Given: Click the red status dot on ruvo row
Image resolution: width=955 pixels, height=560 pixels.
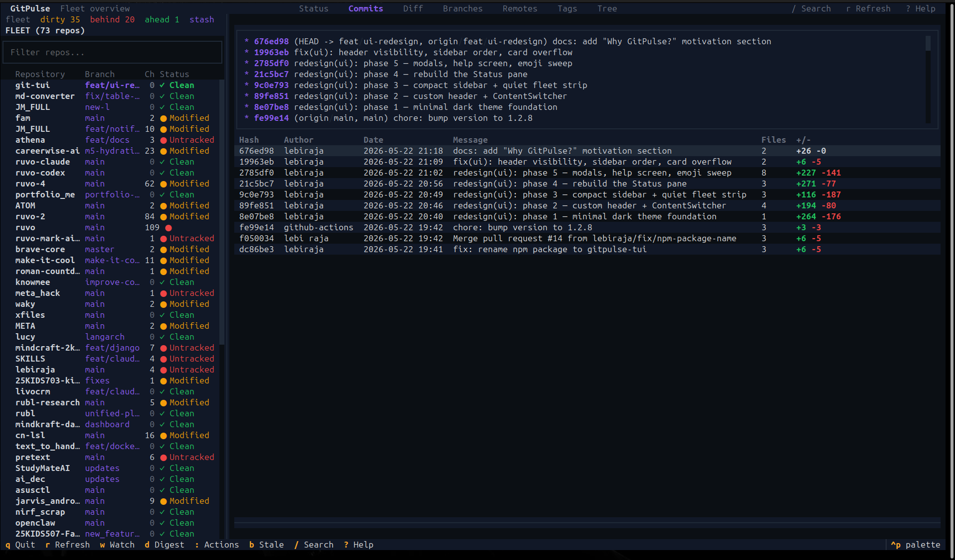Looking at the screenshot, I should 168,228.
